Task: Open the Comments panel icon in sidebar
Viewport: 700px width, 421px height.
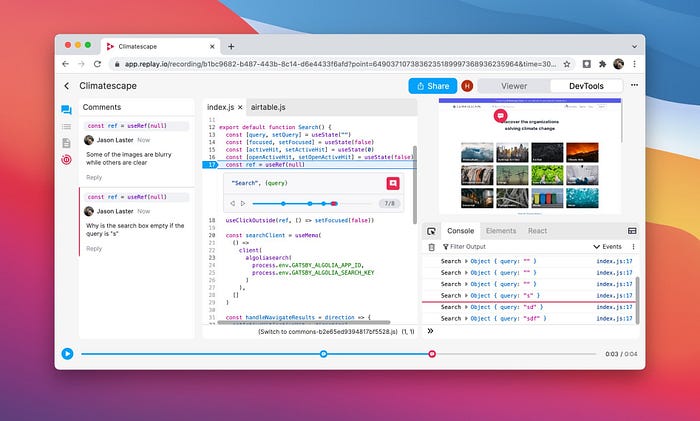Action: point(66,110)
